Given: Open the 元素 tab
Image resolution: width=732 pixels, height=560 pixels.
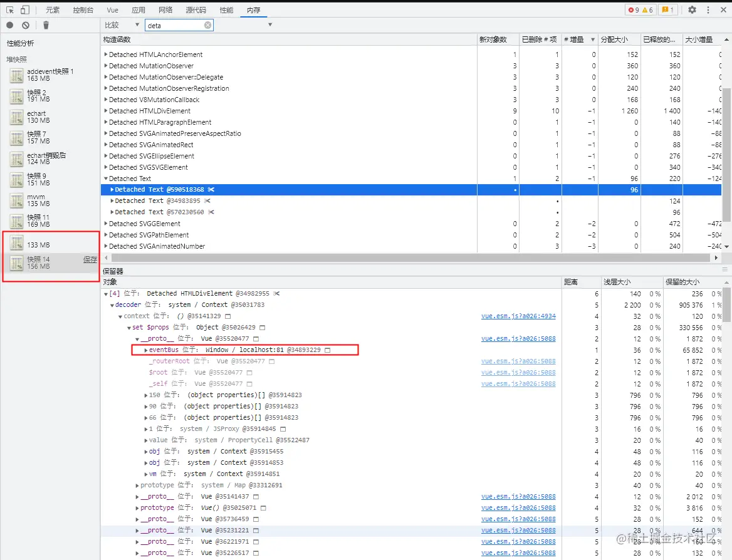Looking at the screenshot, I should click(x=53, y=10).
